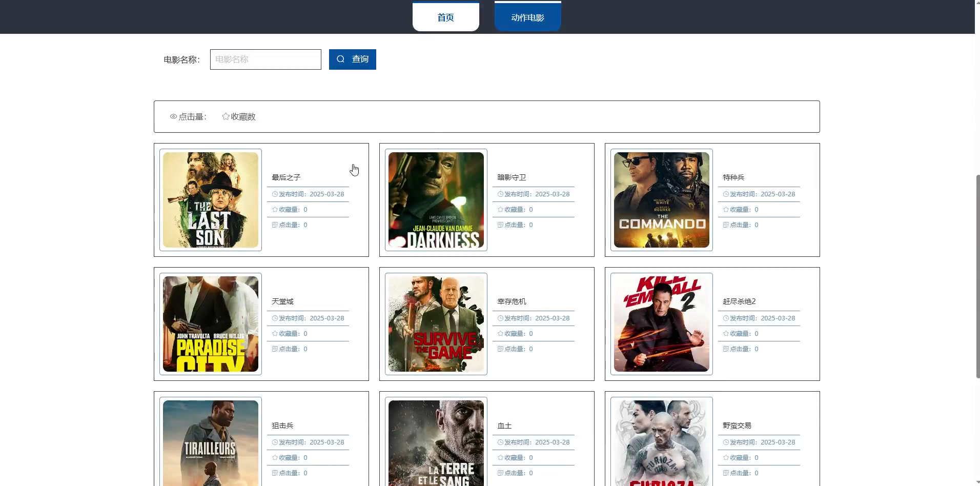Viewport: 980px width, 486px height.
Task: Open Paradise City poster thumbnail
Action: click(211, 324)
